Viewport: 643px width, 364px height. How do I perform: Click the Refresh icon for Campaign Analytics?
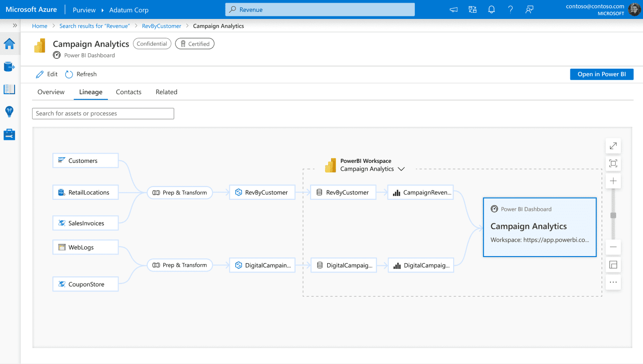coord(69,74)
